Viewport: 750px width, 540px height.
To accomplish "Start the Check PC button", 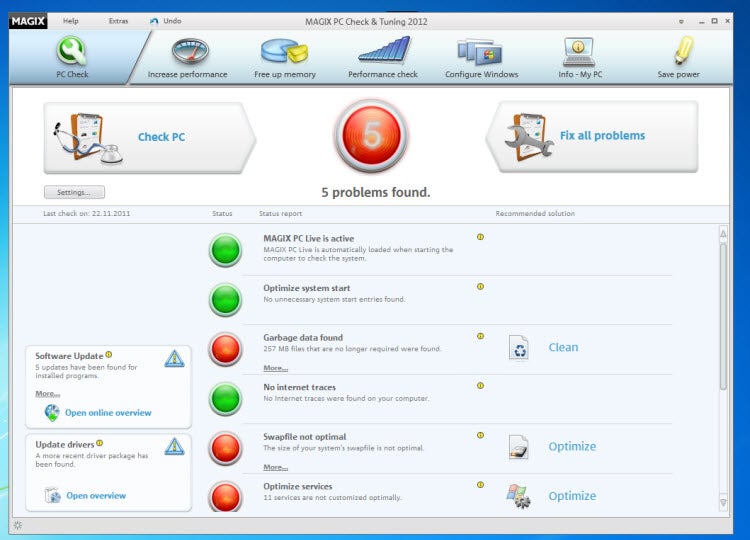I will pyautogui.click(x=150, y=138).
